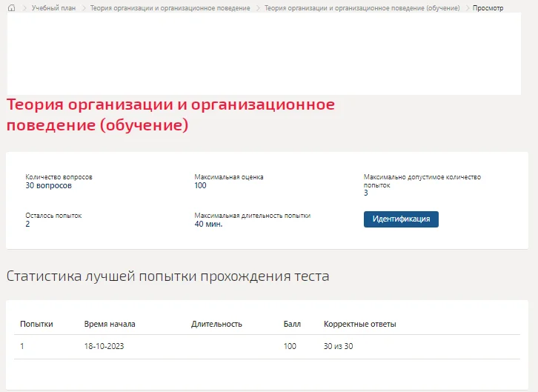Go to the home page icon
The width and height of the screenshot is (538, 392).
point(11,7)
